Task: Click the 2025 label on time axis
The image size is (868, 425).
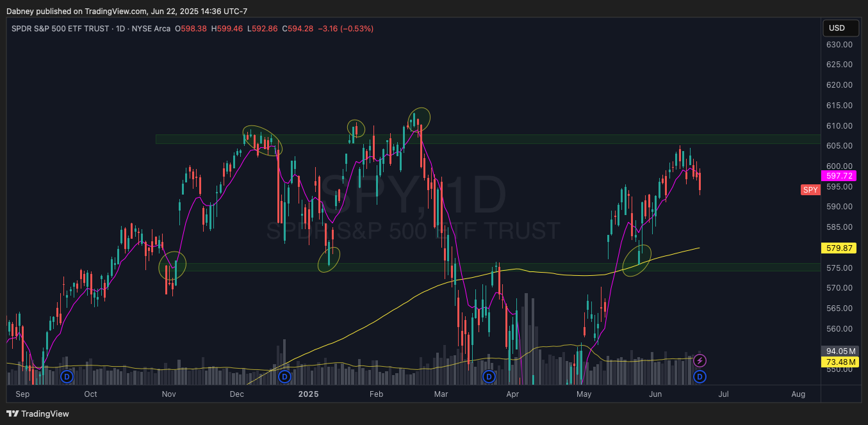Action: [x=308, y=394]
